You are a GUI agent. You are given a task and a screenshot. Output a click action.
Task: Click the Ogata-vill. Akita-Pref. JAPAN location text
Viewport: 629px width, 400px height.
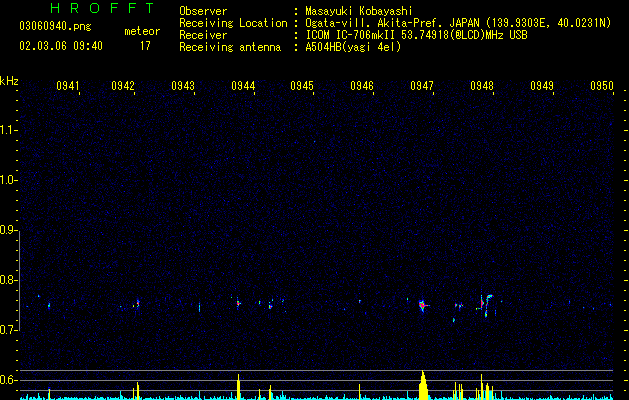pos(458,23)
